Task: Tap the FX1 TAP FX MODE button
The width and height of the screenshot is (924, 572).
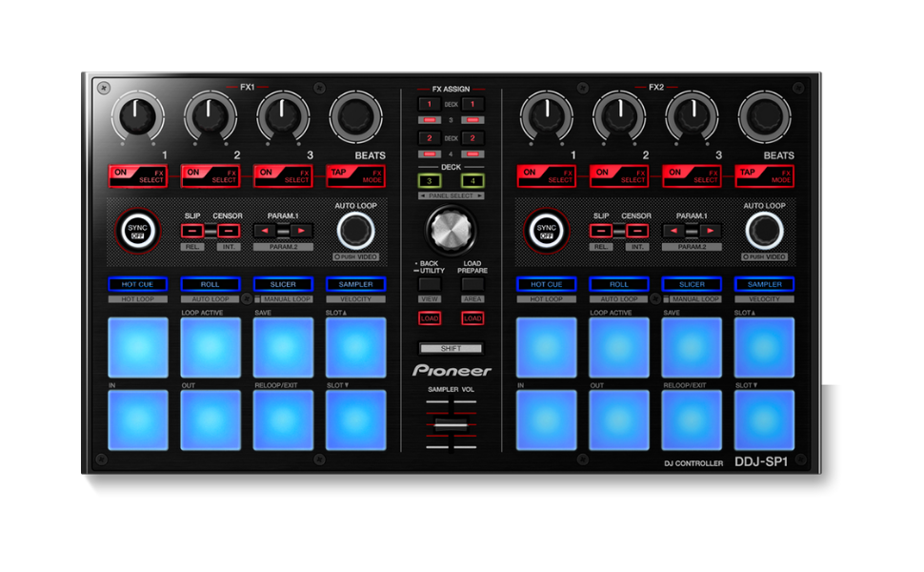Action: point(356,175)
